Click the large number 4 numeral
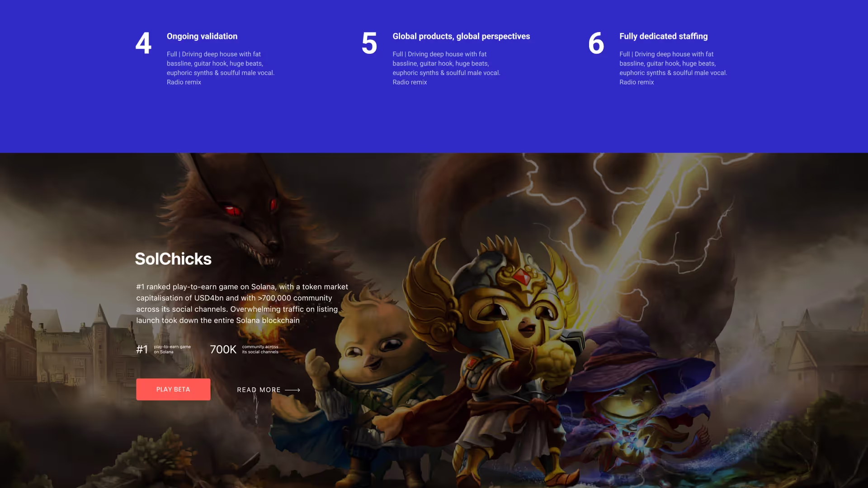This screenshot has height=488, width=868. (143, 43)
